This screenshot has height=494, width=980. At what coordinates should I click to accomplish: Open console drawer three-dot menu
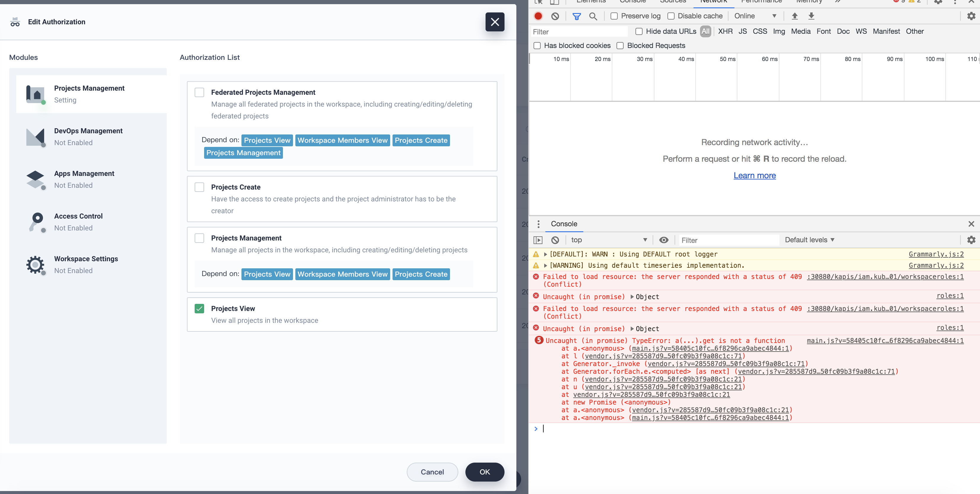(x=538, y=224)
